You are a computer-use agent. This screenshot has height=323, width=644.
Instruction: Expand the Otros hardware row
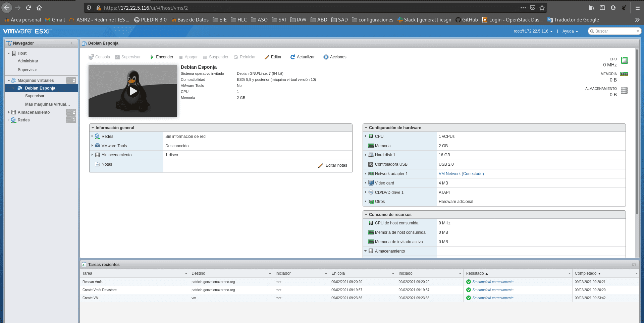tap(366, 201)
